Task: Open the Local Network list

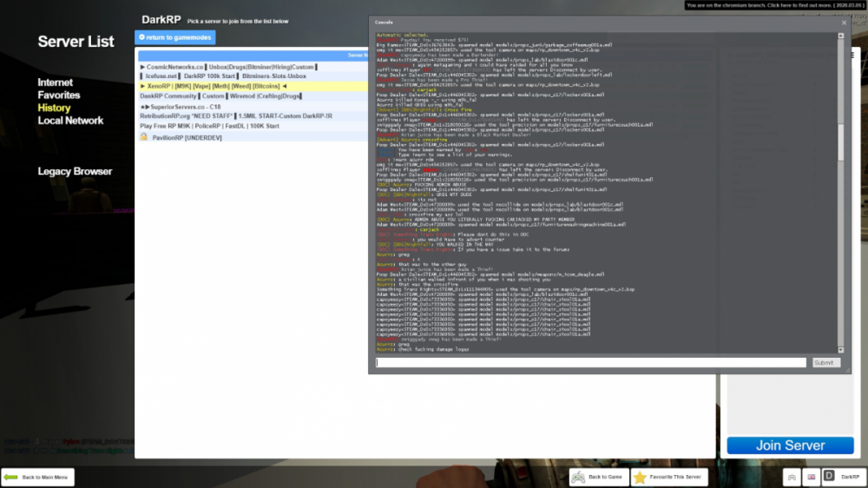Action: [70, 121]
